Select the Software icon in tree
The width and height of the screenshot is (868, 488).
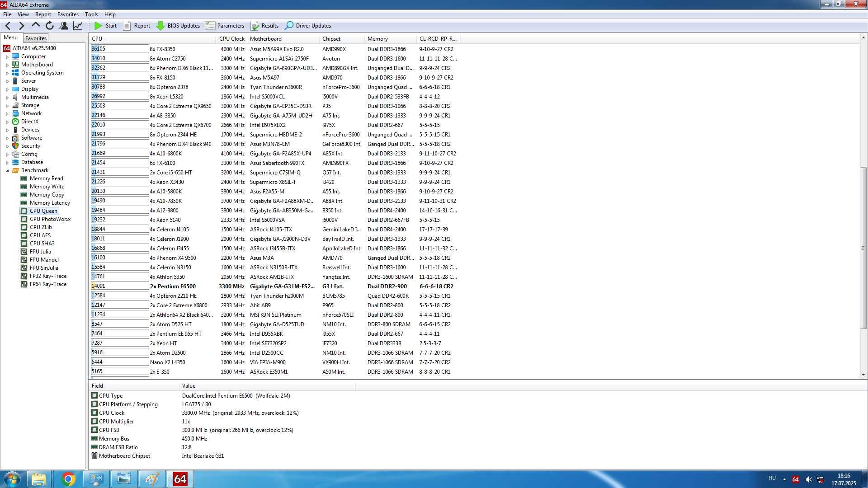(x=15, y=138)
